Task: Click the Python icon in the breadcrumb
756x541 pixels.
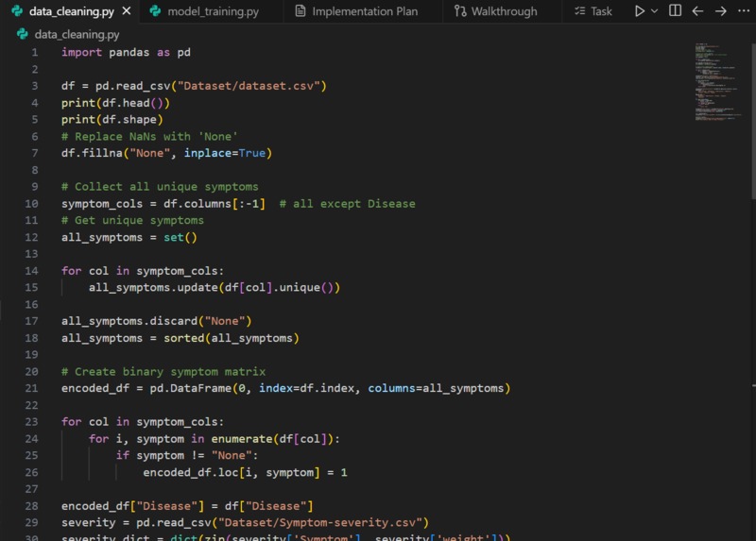Action: click(22, 34)
